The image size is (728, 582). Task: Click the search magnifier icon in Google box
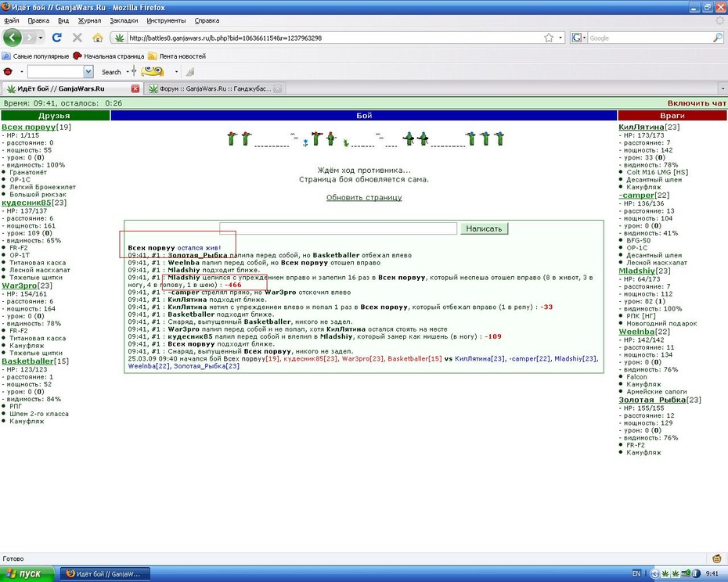pos(717,38)
